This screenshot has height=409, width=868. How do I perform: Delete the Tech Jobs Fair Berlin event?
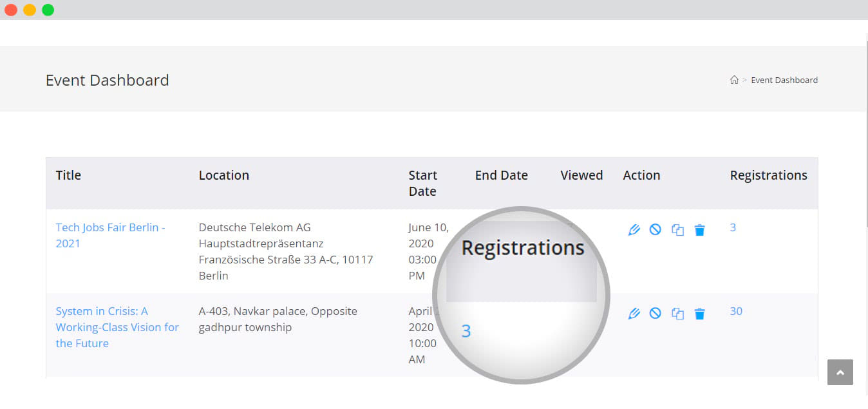(699, 230)
